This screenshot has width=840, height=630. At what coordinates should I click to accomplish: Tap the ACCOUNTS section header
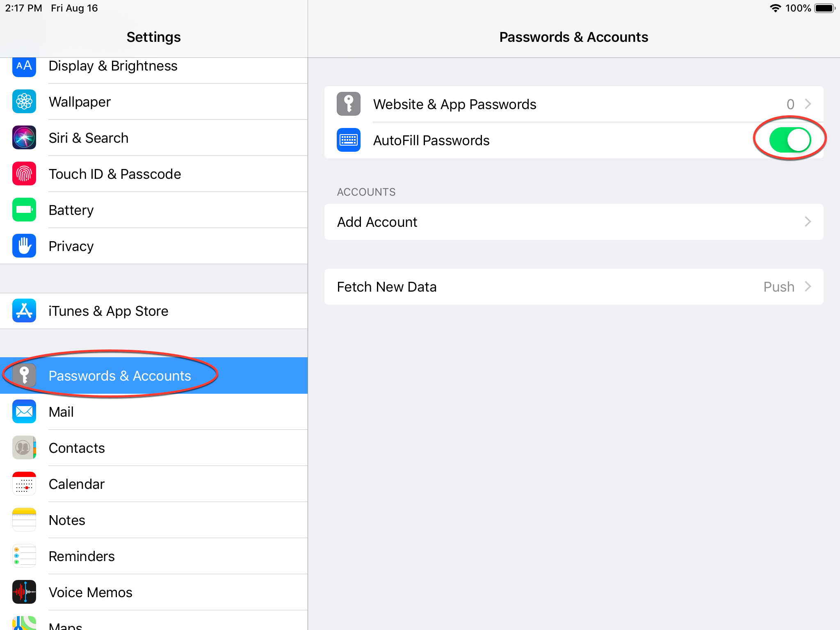click(366, 192)
